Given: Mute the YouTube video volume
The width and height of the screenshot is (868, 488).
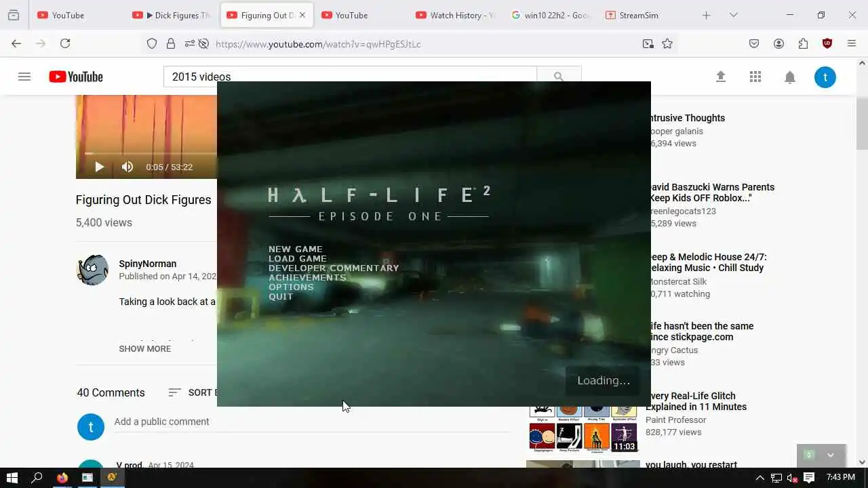Looking at the screenshot, I should 127,167.
